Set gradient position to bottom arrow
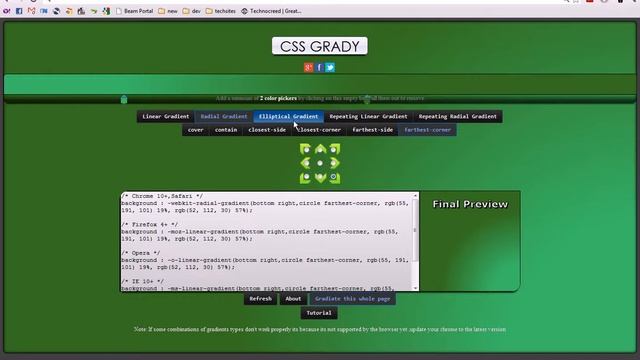Image resolution: width=640 pixels, height=360 pixels. (x=320, y=178)
